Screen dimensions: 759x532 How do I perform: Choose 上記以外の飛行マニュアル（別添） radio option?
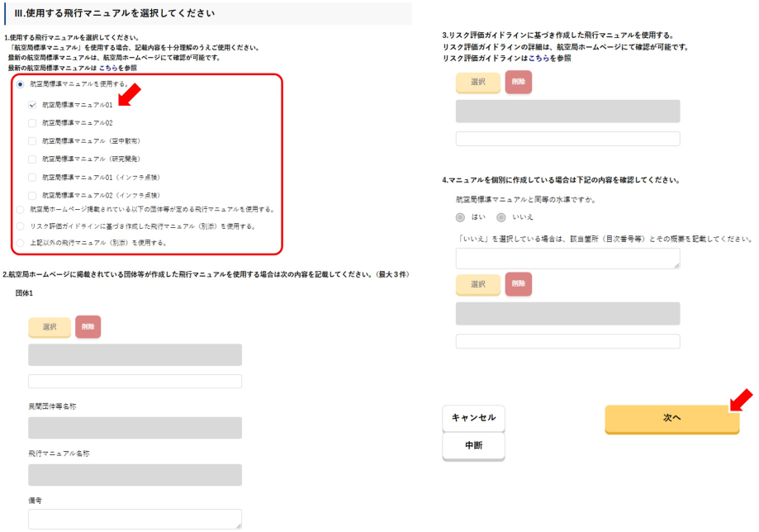(x=21, y=243)
